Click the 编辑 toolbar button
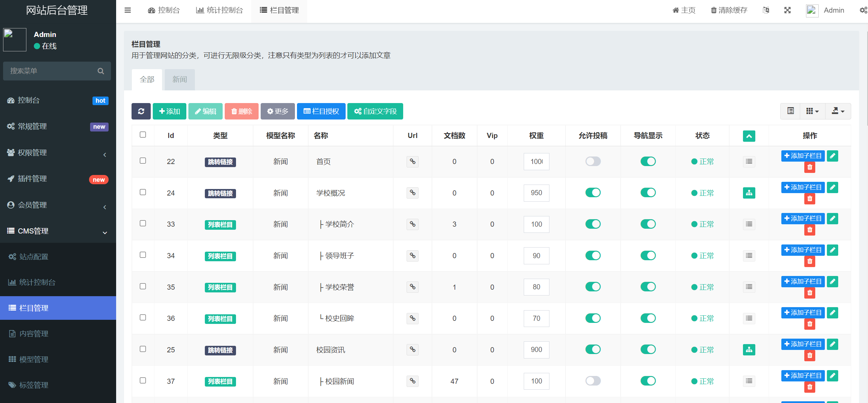This screenshot has width=868, height=403. pyautogui.click(x=206, y=111)
